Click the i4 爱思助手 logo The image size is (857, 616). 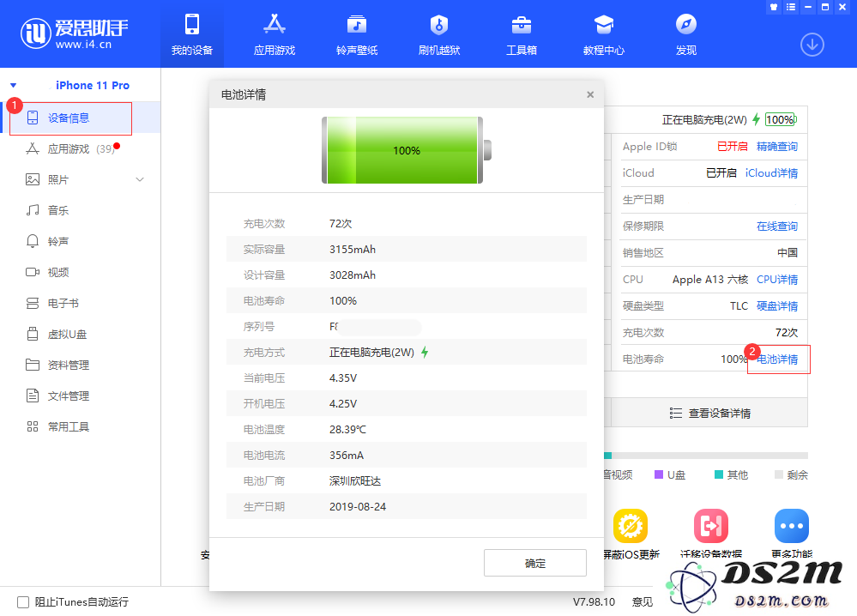(x=75, y=33)
